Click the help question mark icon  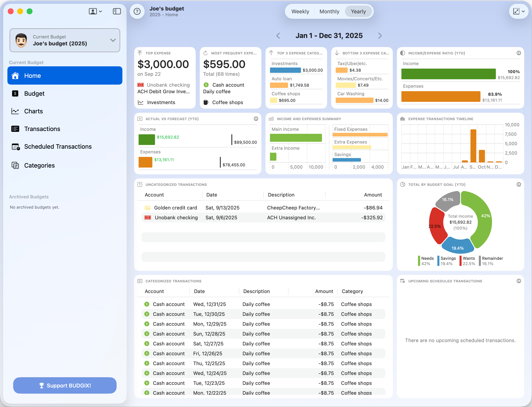click(x=137, y=11)
